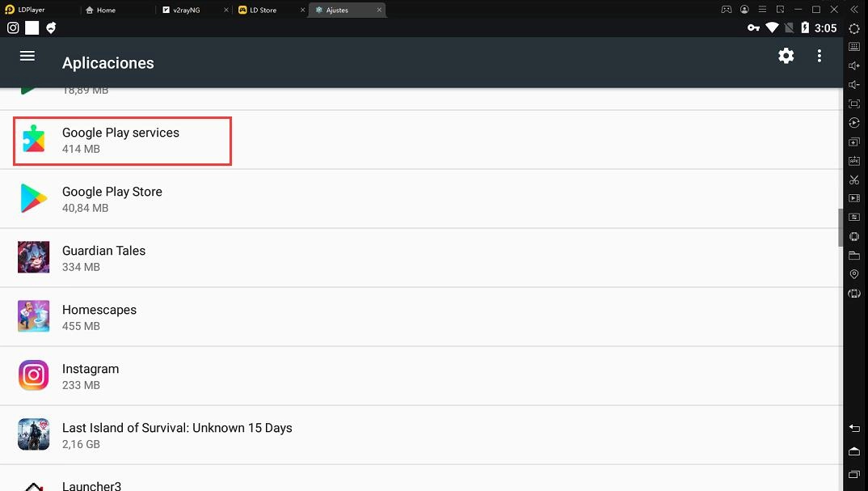
Task: Open the Guardian Tales app thumbnail
Action: [x=33, y=257]
